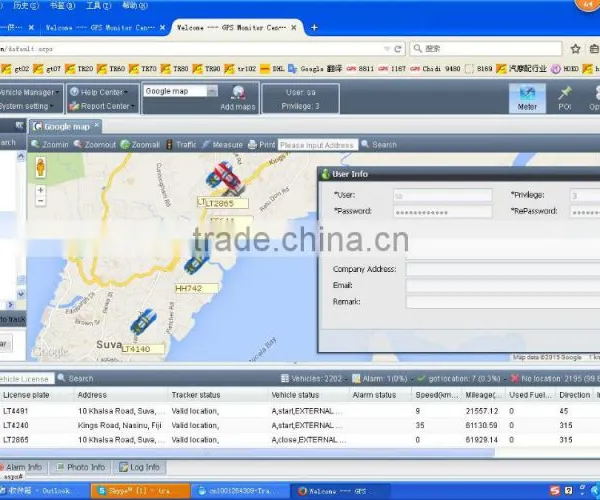Click address Kings Road, Nasinu, Fiji
The image size is (600, 500).
(119, 425)
